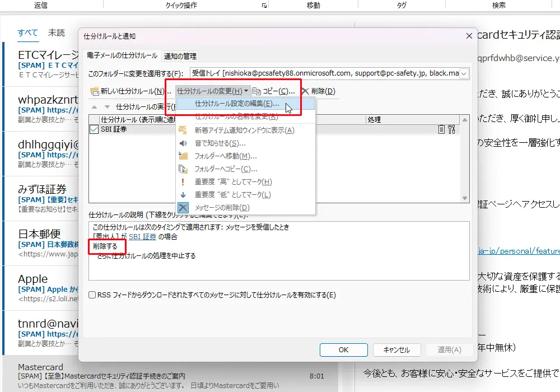Click the New Rule (新しい仕分けルール) icon
Screen dimensions: 560x392
tap(94, 91)
